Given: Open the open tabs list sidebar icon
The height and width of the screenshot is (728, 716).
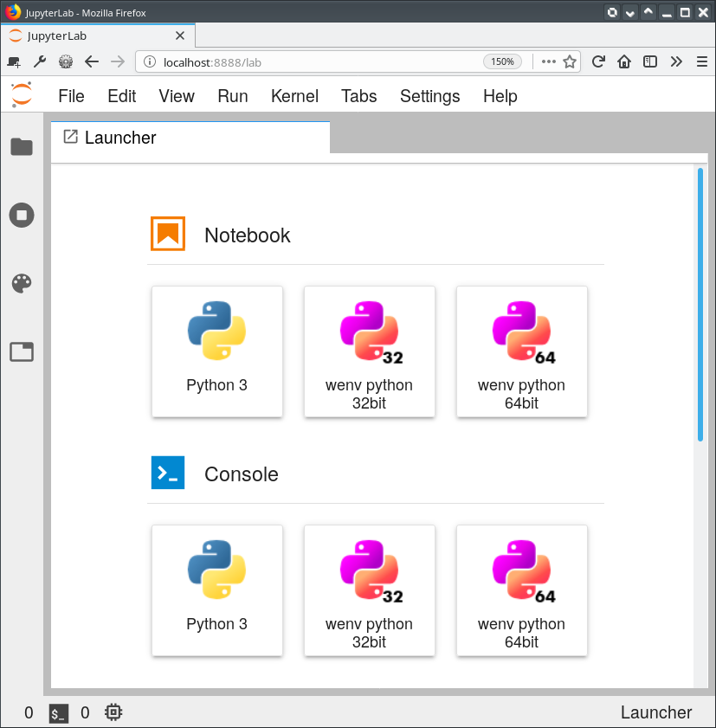Looking at the screenshot, I should coord(21,351).
